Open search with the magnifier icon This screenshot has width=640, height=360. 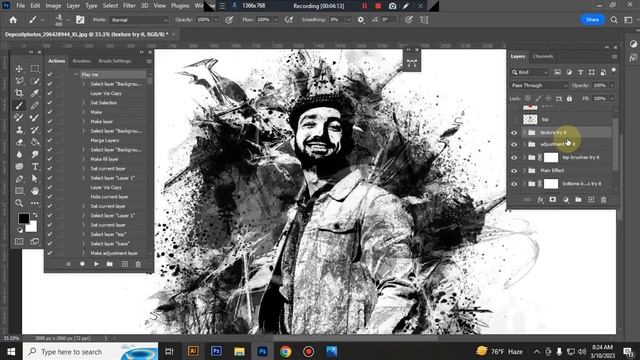[x=614, y=20]
